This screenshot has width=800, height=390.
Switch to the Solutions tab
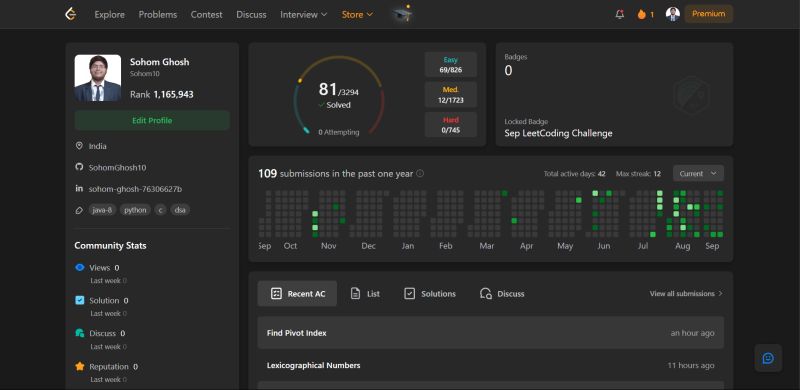tap(430, 294)
